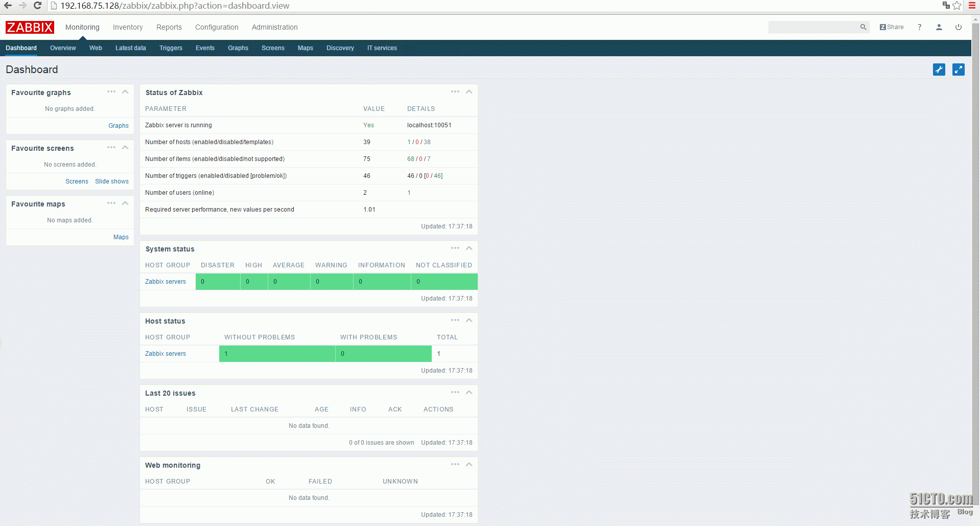
Task: Click the Share button
Action: 892,27
